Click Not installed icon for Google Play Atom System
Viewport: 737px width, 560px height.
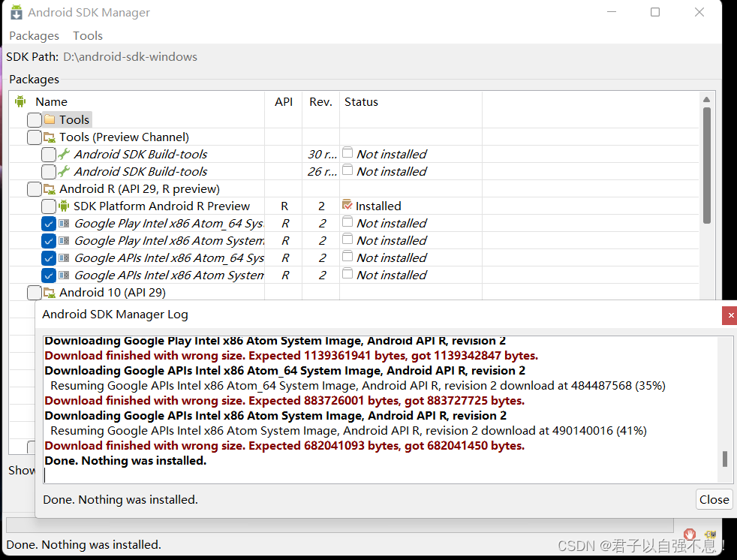pos(347,239)
